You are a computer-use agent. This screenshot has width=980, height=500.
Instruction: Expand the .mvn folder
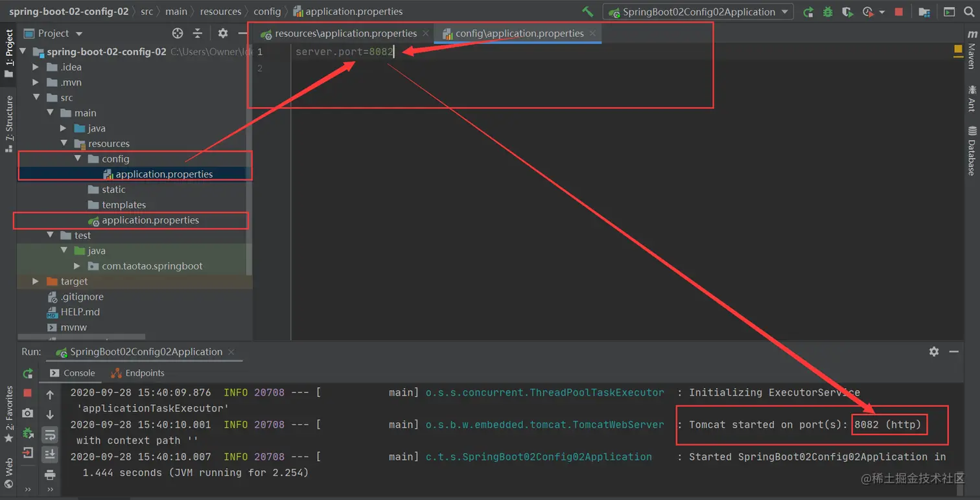tap(36, 82)
